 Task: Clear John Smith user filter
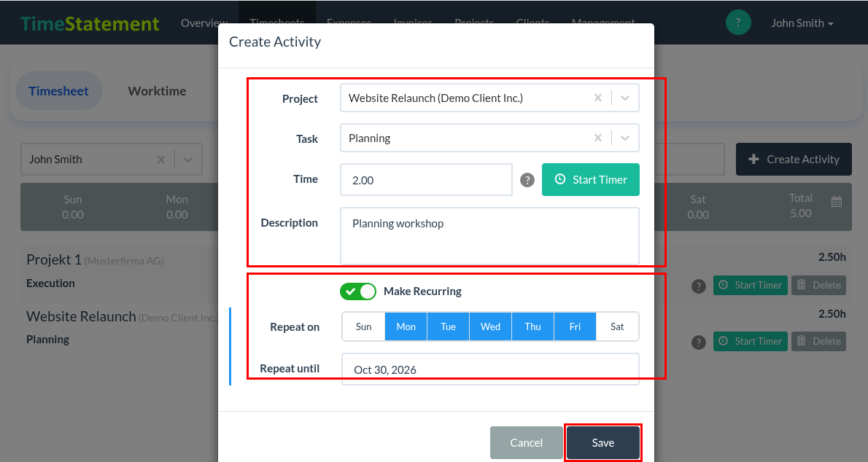(x=161, y=160)
